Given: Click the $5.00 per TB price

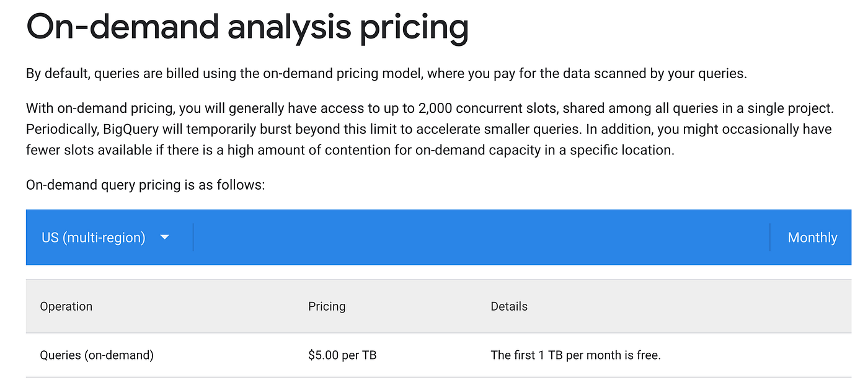Looking at the screenshot, I should pyautogui.click(x=342, y=355).
